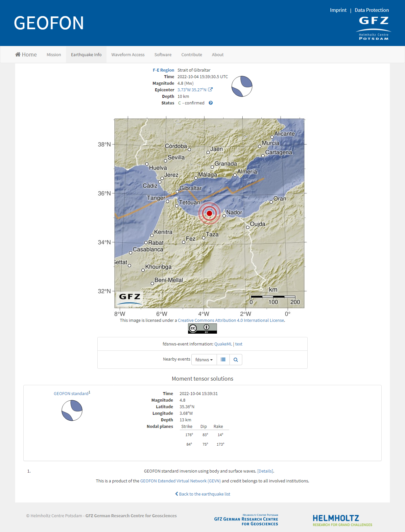
Task: Click the GFZ German Research Centre footer logo
Action: click(x=246, y=520)
